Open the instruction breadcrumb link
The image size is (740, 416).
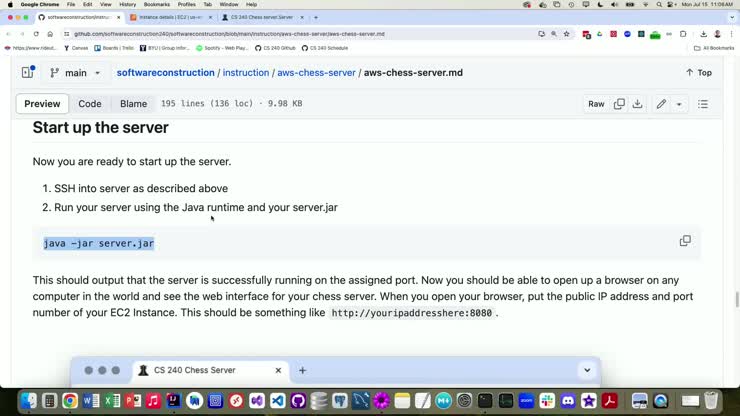246,73
